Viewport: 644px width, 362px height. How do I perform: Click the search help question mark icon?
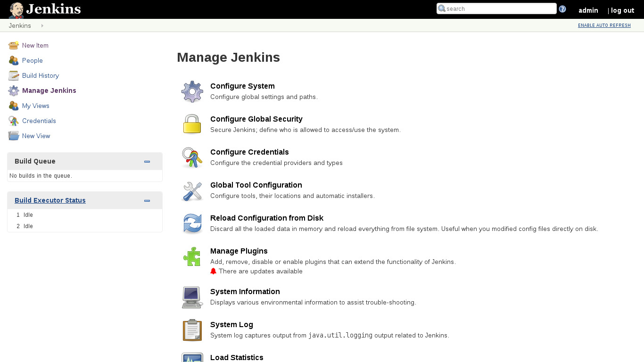click(x=562, y=9)
